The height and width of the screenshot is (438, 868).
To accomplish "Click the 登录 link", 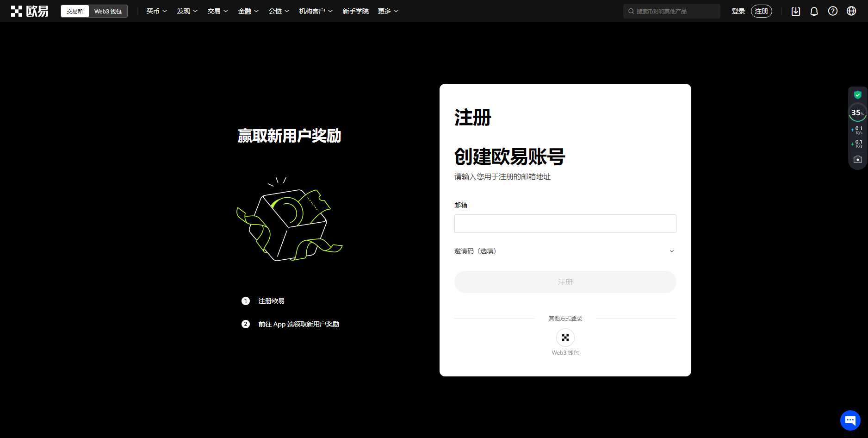I will pos(738,11).
